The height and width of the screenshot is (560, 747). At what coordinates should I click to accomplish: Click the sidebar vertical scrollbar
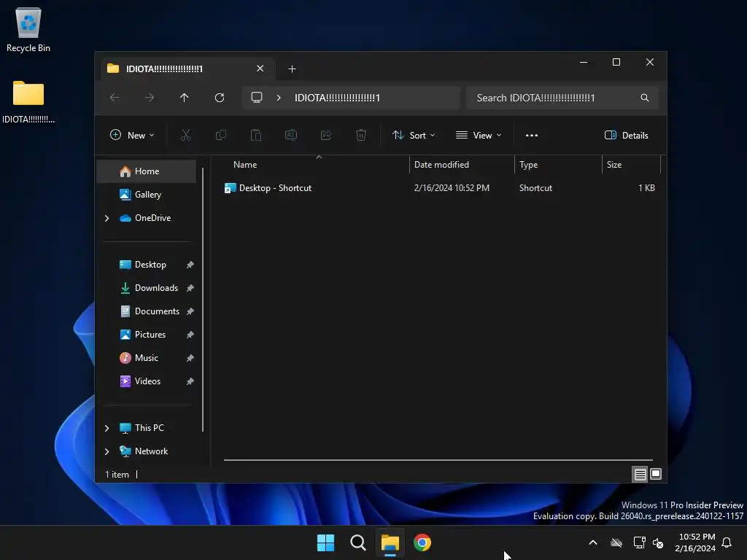(203, 299)
